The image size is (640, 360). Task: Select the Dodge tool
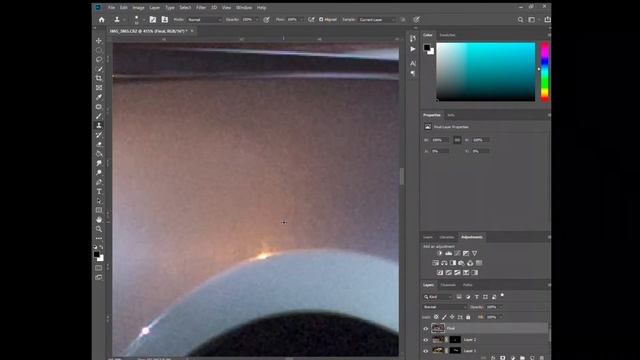click(99, 172)
